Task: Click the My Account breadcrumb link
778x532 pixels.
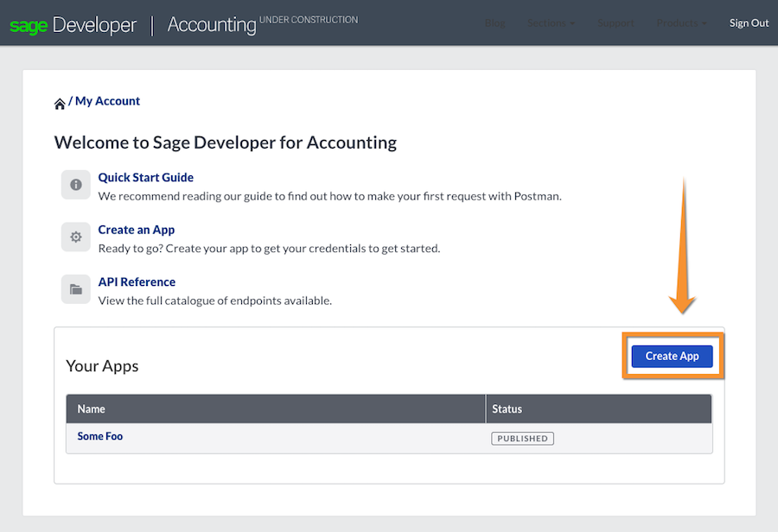Action: (108, 101)
